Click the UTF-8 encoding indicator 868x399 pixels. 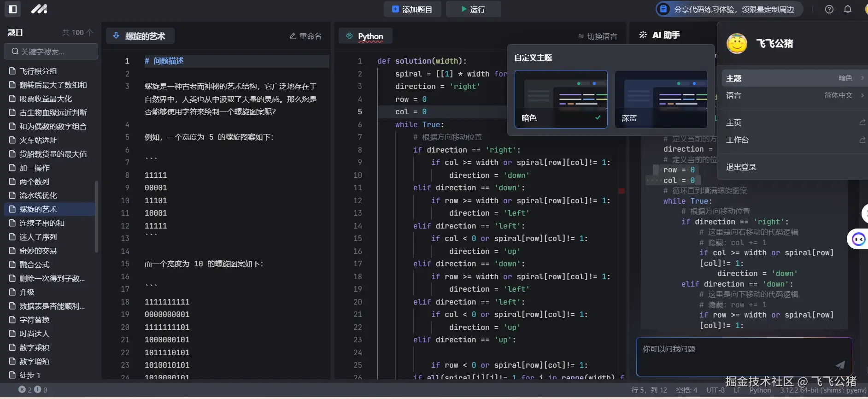(x=716, y=390)
